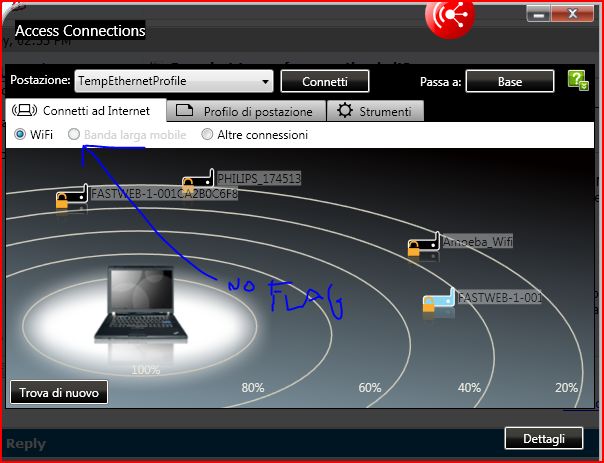This screenshot has width=604, height=463.
Task: Click the 80% signal ring label
Action: coord(253,388)
